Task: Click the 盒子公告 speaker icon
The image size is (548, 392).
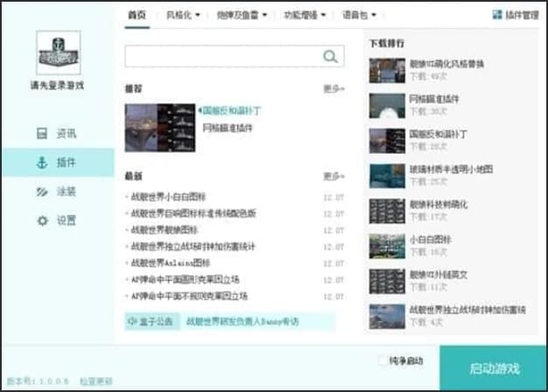Action: tap(134, 321)
